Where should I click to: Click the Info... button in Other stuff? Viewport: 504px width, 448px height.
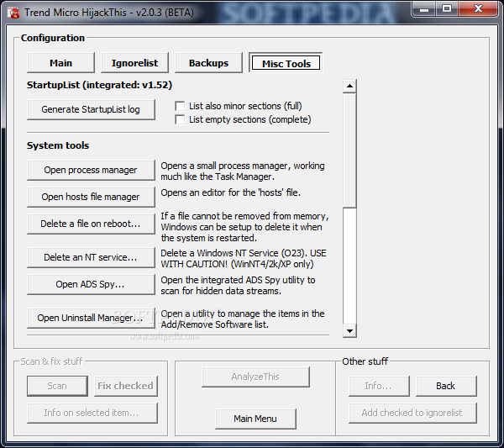[379, 386]
